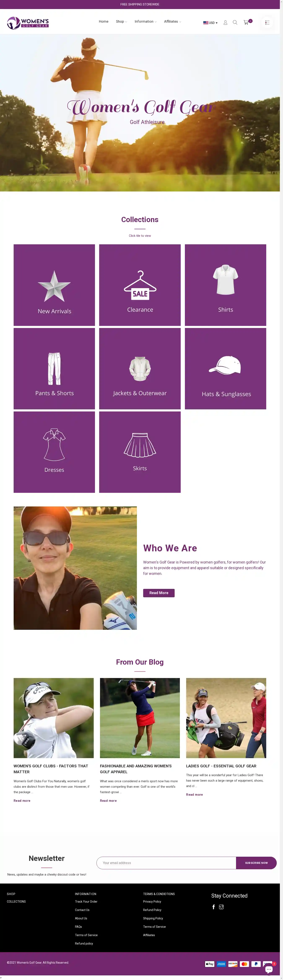Open Ladies Golf Essential Golf Gear article
Viewport: 283px width, 980px height.
(x=221, y=766)
